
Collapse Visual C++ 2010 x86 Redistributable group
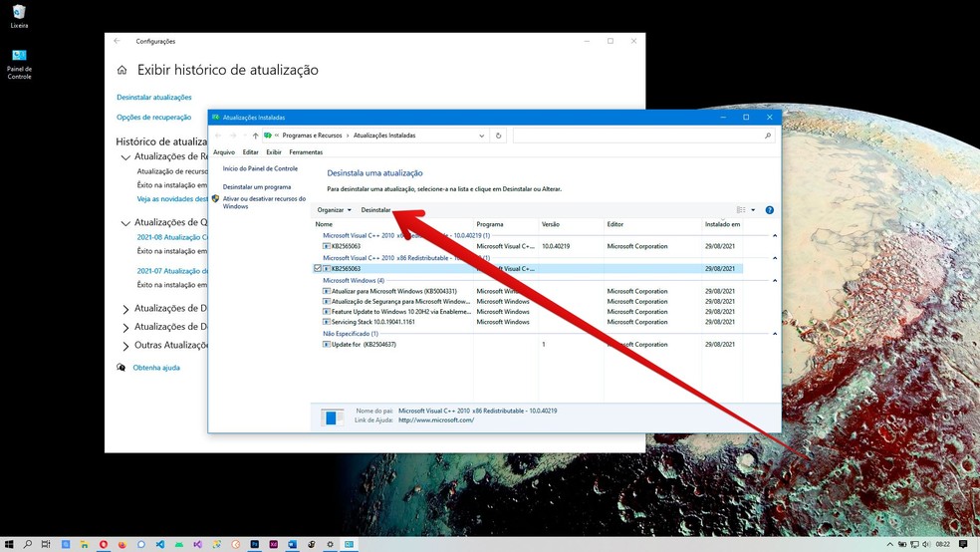775,258
